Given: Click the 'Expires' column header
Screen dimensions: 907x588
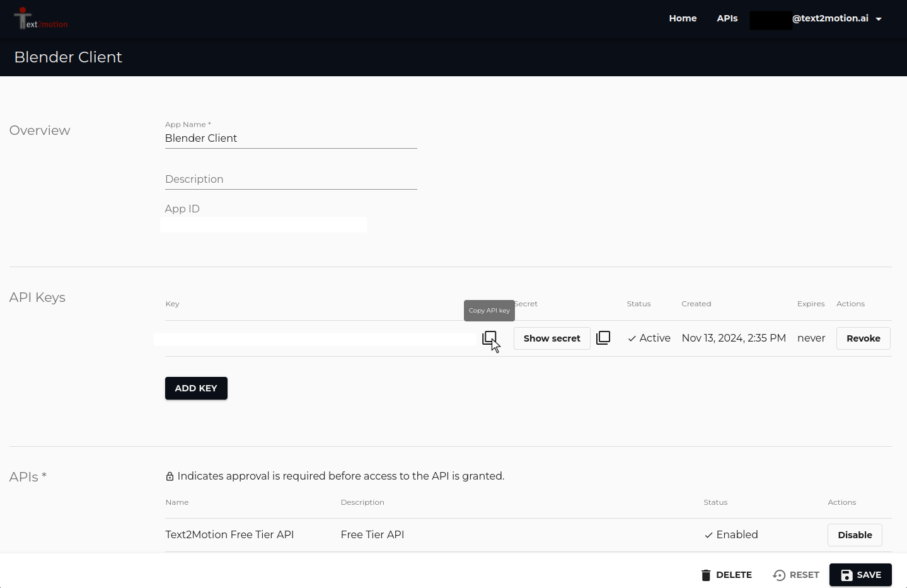Looking at the screenshot, I should (811, 304).
